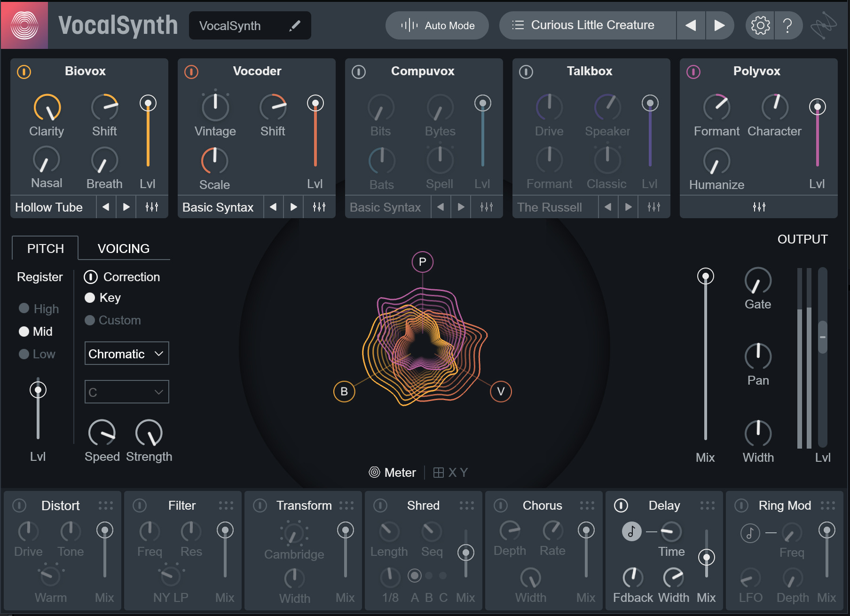850x616 pixels.
Task: Open the settings gear
Action: click(760, 25)
